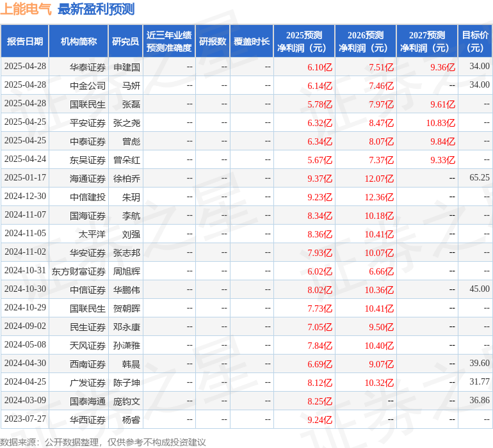Select the 中金公司 institution cell
Screen dimensions: 493x448
[x=88, y=85]
